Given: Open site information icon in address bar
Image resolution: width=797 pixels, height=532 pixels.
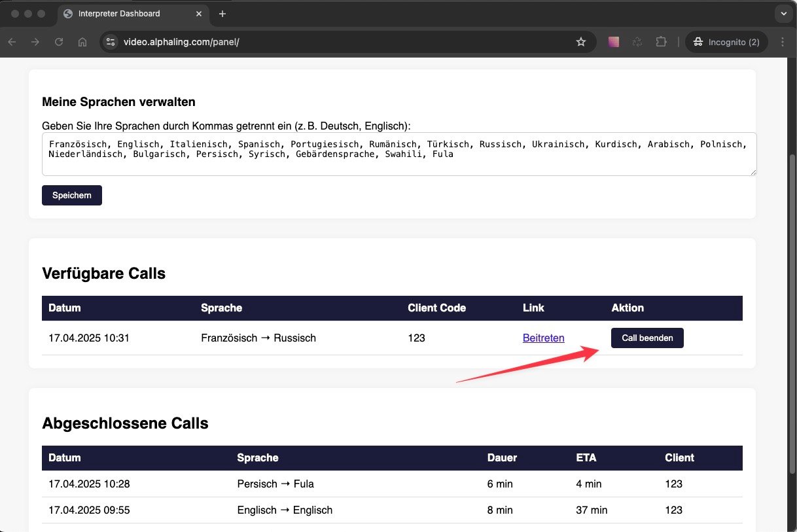Looking at the screenshot, I should pyautogui.click(x=111, y=42).
